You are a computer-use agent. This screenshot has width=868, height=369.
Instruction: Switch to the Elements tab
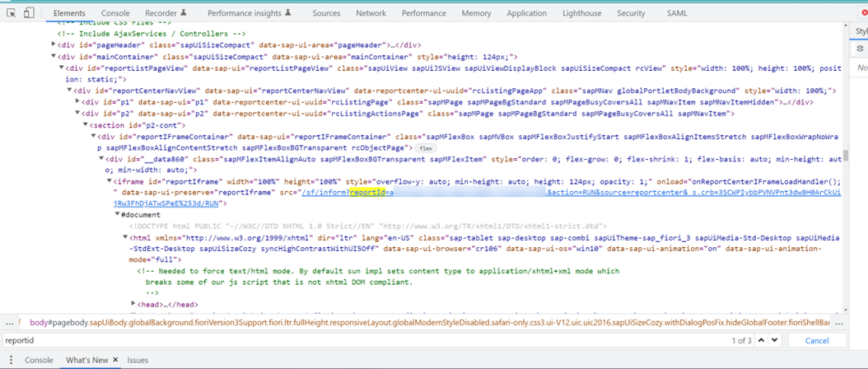click(69, 13)
